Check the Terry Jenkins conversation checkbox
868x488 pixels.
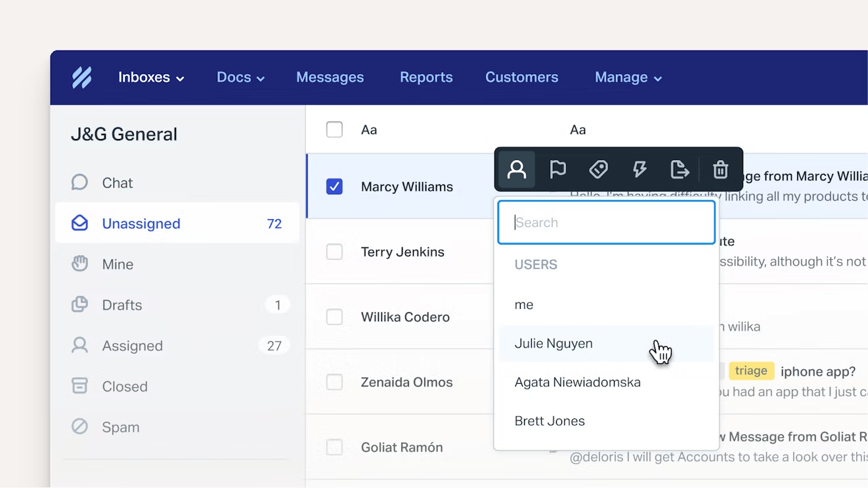click(x=334, y=252)
